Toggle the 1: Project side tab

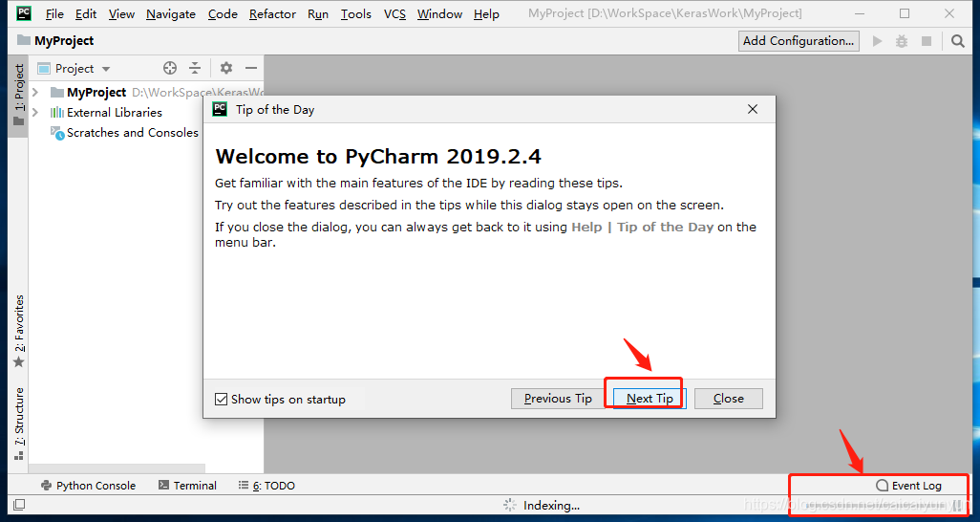pyautogui.click(x=19, y=94)
